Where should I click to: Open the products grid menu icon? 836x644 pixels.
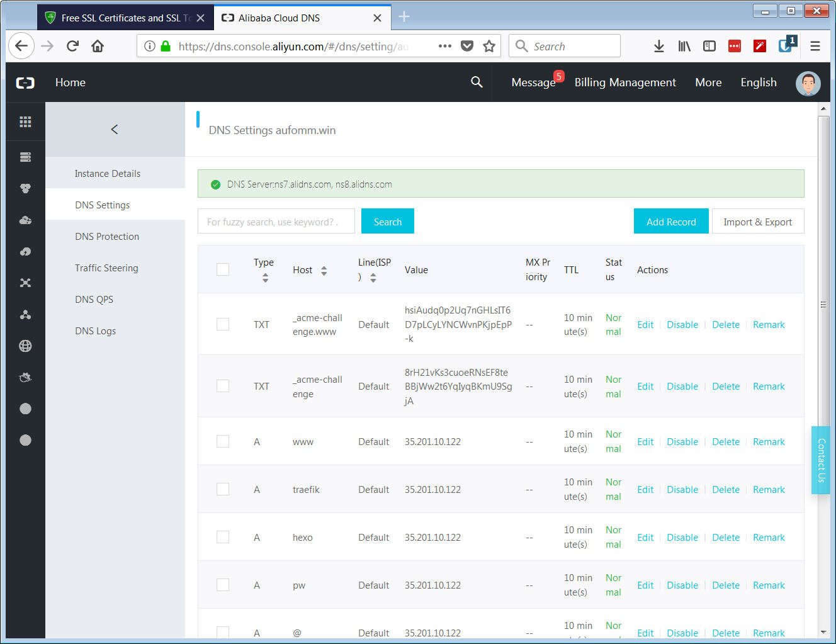(25, 122)
